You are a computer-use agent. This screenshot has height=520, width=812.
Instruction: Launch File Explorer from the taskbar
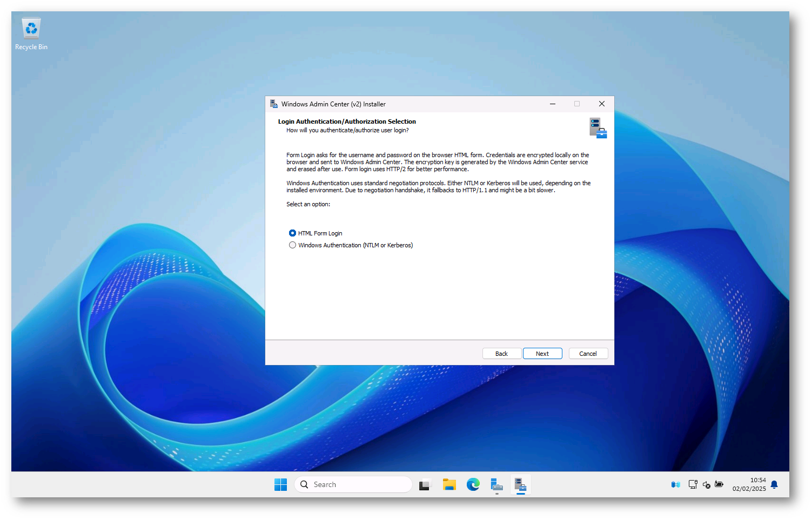(x=449, y=485)
